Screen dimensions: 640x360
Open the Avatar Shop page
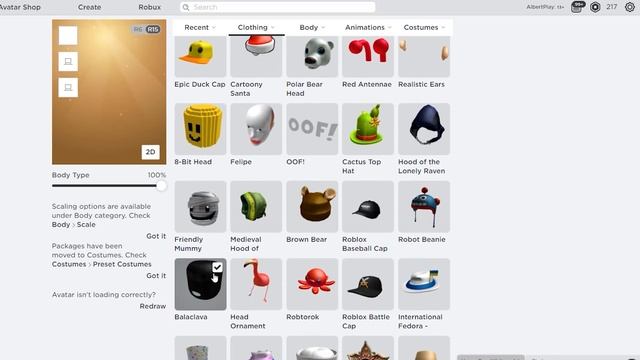(x=20, y=7)
